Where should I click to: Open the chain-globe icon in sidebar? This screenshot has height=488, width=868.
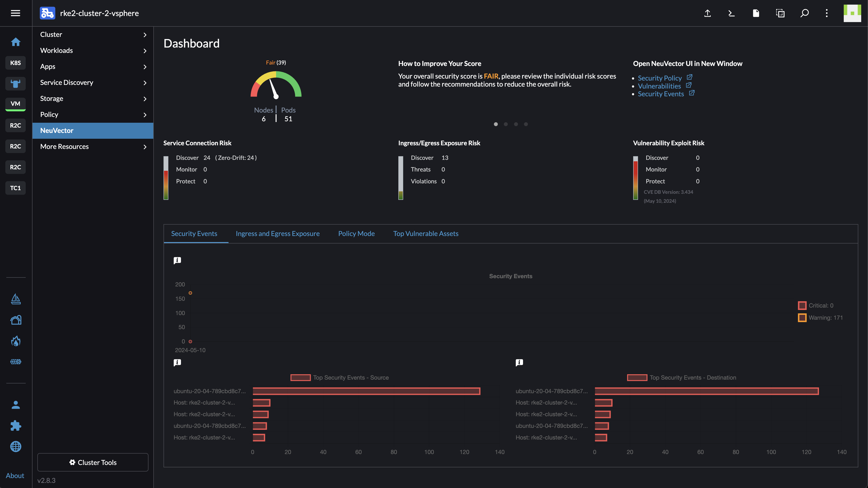point(16,362)
